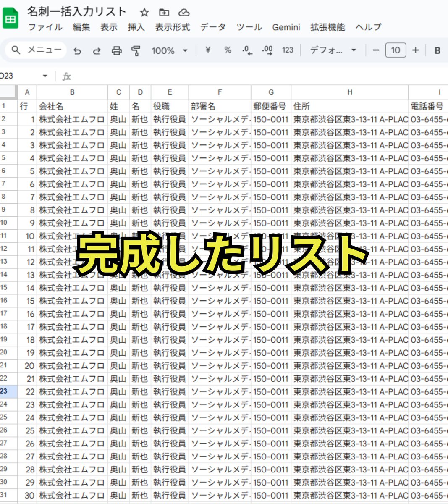Select column D header
The image size is (448, 504).
point(140,92)
